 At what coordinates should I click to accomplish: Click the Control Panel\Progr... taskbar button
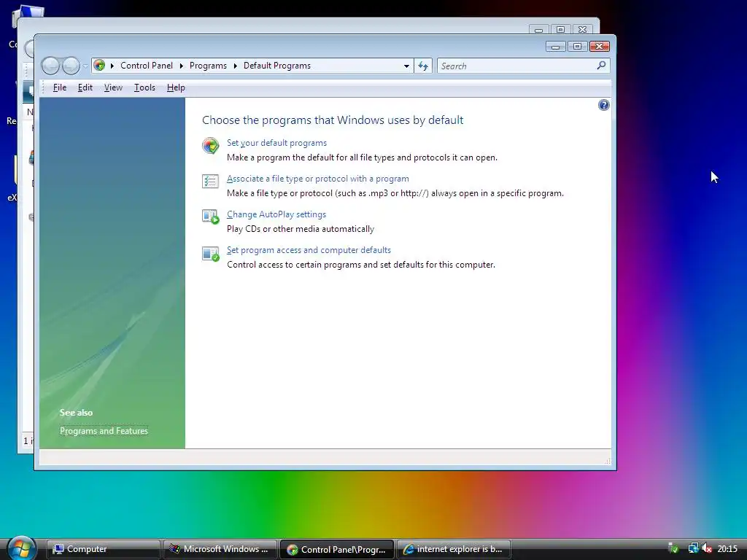coord(337,550)
